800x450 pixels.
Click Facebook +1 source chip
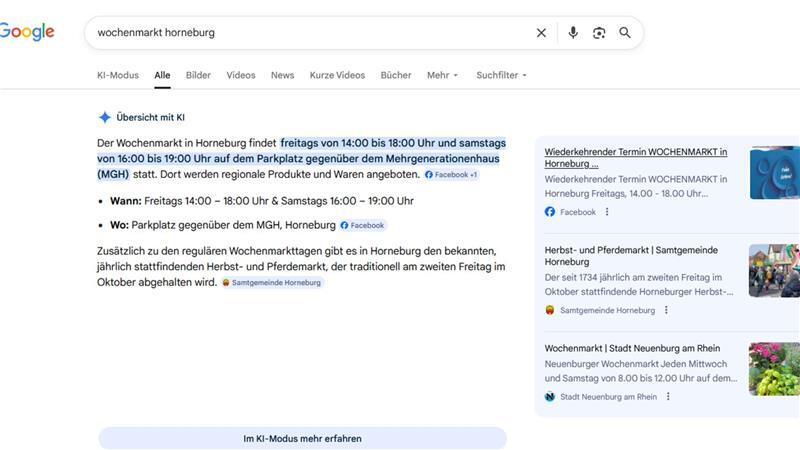point(451,174)
